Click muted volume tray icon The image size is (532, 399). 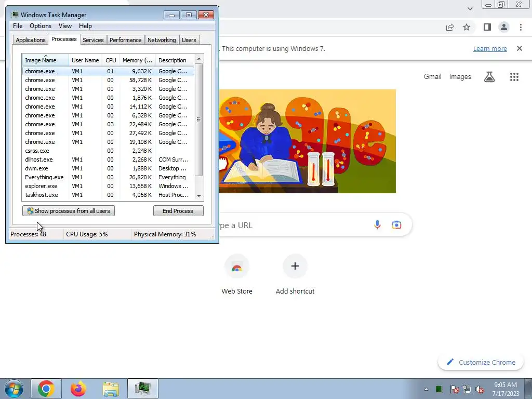[x=480, y=389]
